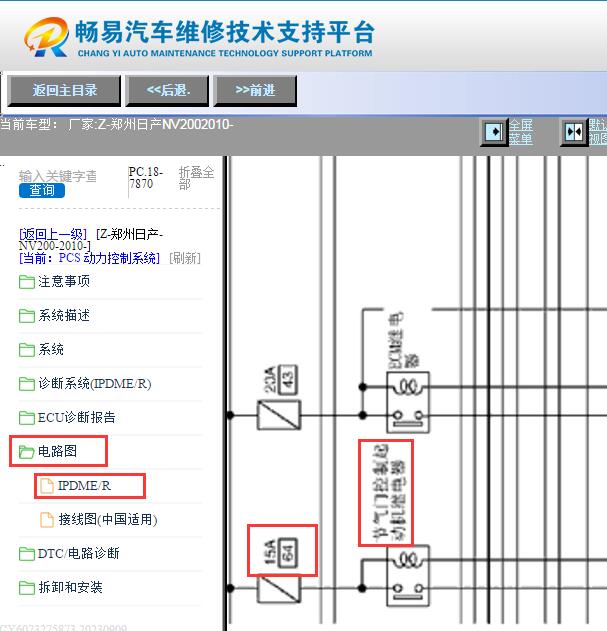Click the DTC/电路诊断 folder icon
The width and height of the screenshot is (607, 631).
tap(27, 554)
